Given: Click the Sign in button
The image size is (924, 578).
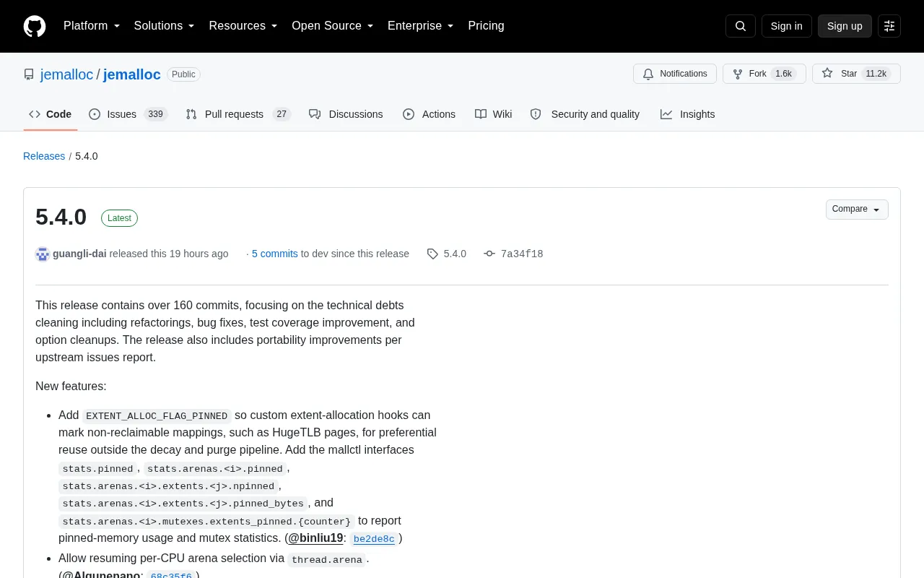Looking at the screenshot, I should (786, 26).
